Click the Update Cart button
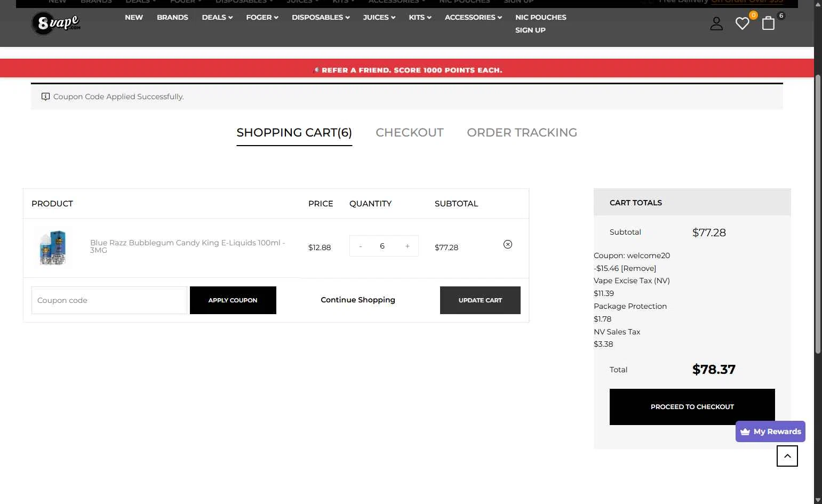The image size is (822, 504). click(x=480, y=300)
